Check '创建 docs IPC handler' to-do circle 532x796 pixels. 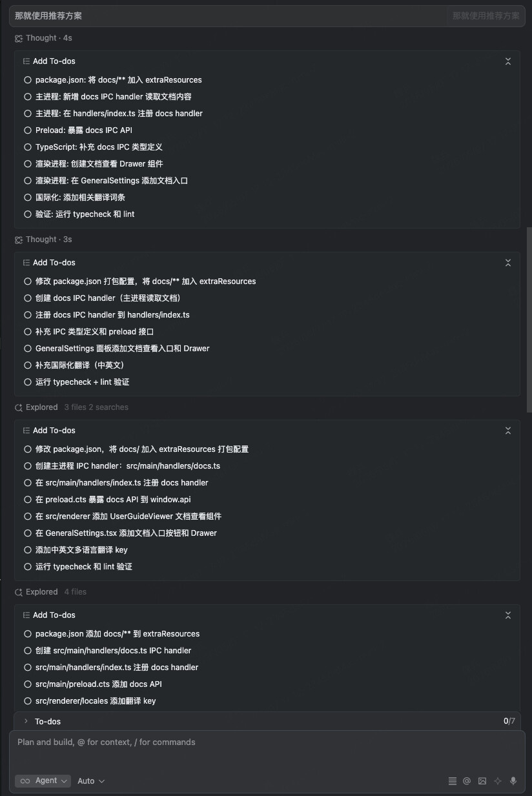click(28, 298)
